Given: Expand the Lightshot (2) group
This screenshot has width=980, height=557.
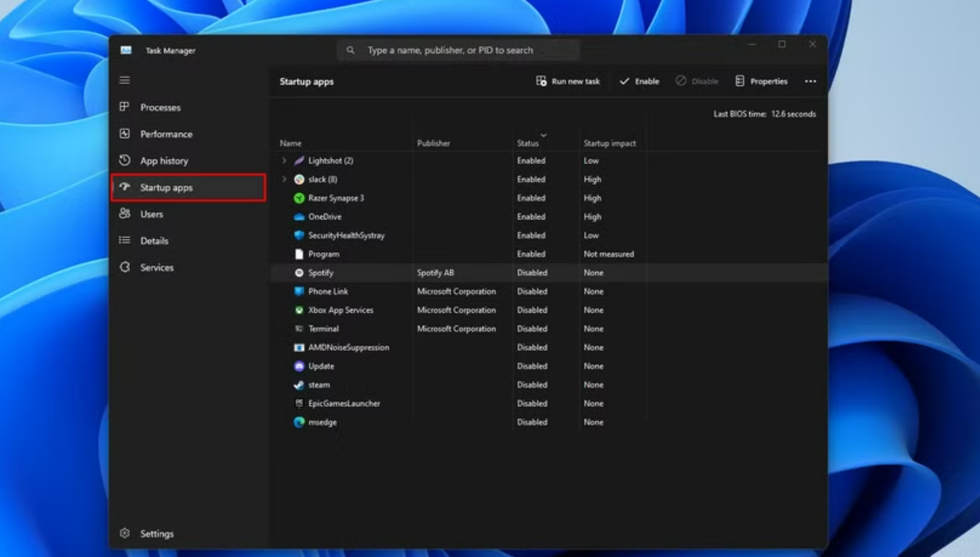Looking at the screenshot, I should [x=284, y=161].
